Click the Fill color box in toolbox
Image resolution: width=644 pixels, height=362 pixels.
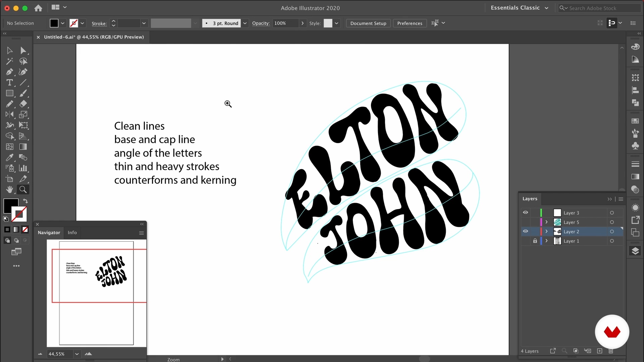[11, 205]
